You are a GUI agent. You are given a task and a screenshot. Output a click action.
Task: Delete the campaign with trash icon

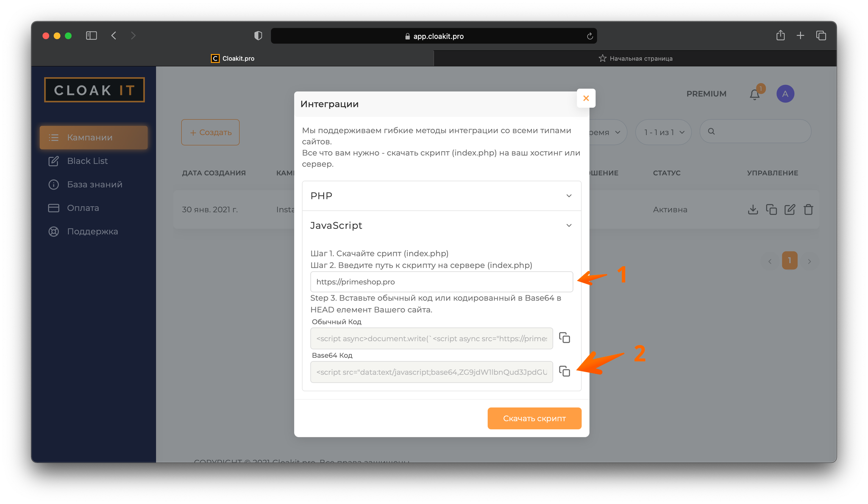(808, 209)
